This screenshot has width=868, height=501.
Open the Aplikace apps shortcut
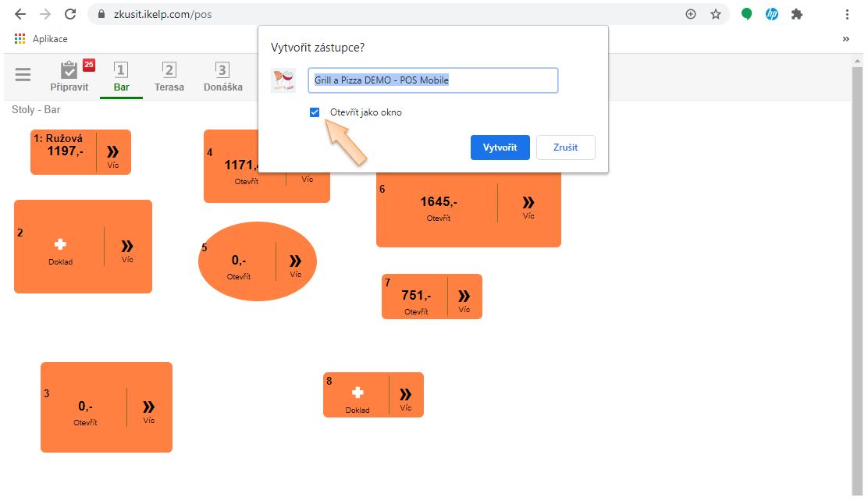pos(41,39)
